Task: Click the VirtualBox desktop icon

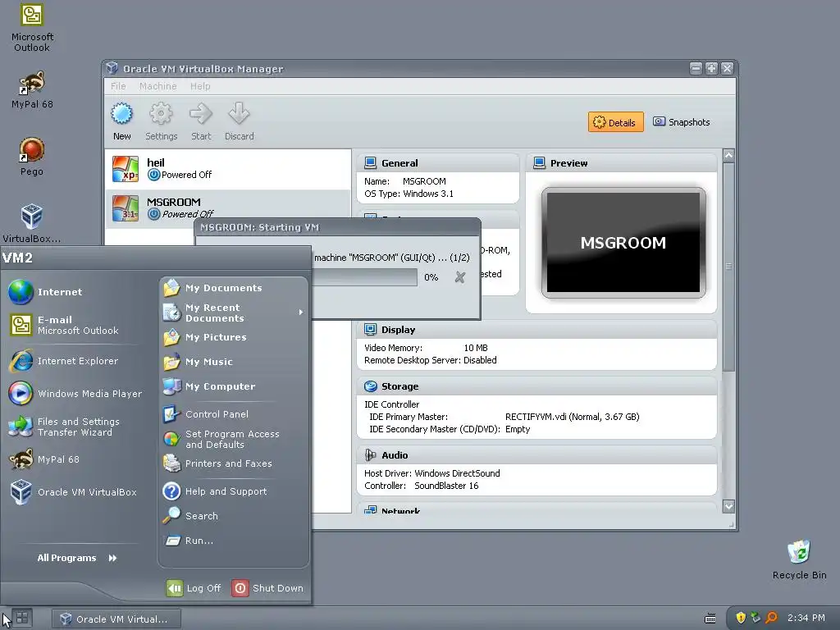Action: click(32, 223)
